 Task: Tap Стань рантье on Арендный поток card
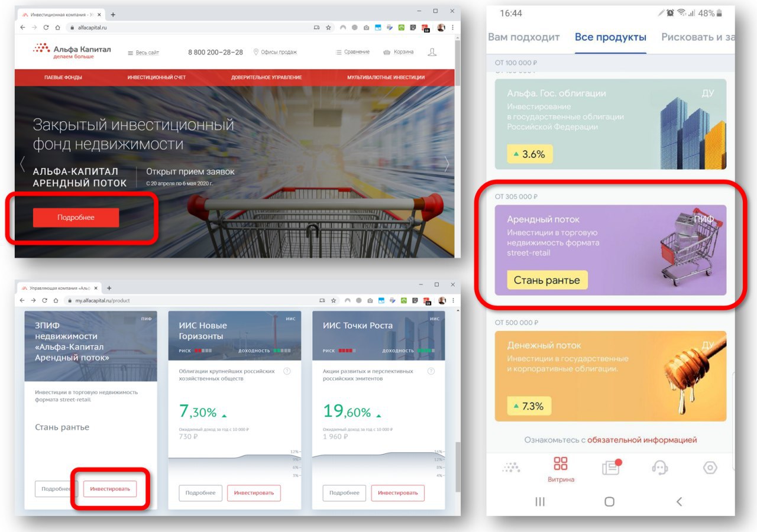tap(547, 280)
